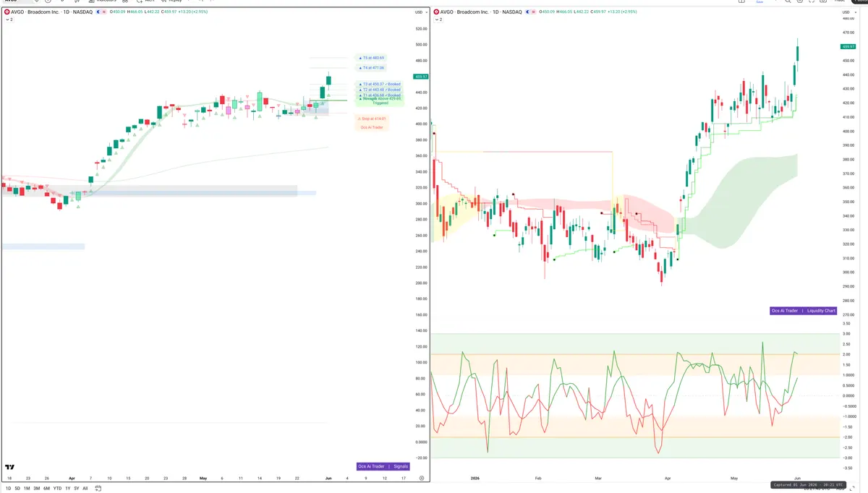Click the 470.00 level on right price axis
The width and height of the screenshot is (868, 493).
pos(848,33)
